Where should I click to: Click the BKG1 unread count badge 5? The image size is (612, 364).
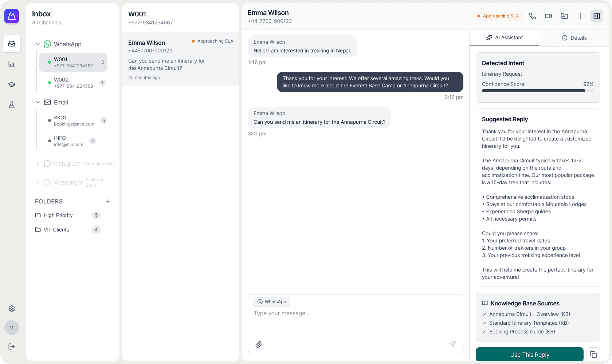103,120
